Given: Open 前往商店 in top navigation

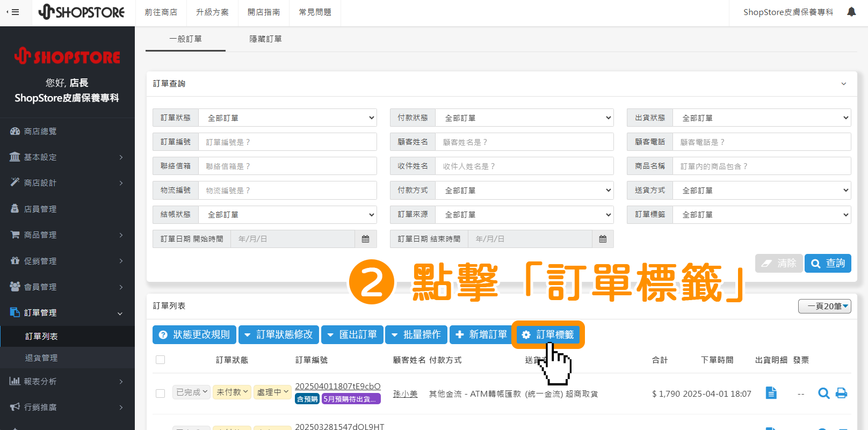Looking at the screenshot, I should pyautogui.click(x=161, y=12).
